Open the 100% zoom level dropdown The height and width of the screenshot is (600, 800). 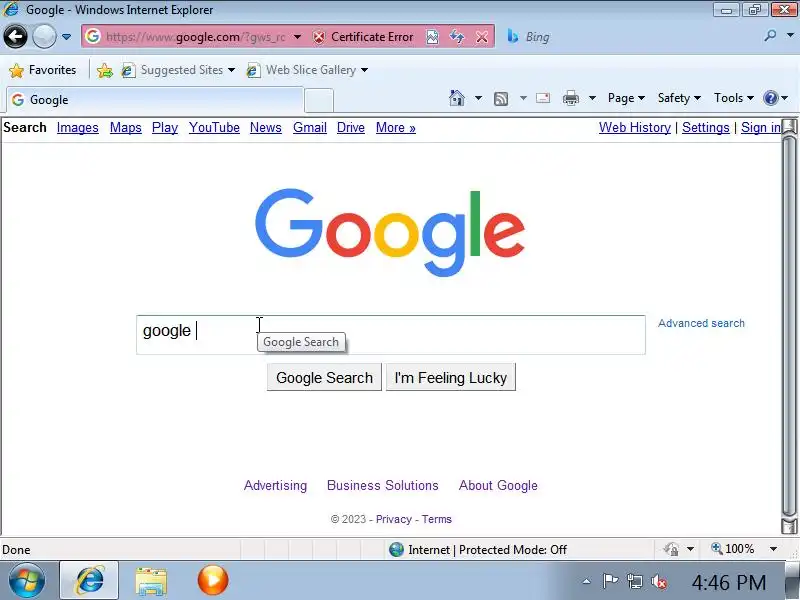point(773,549)
